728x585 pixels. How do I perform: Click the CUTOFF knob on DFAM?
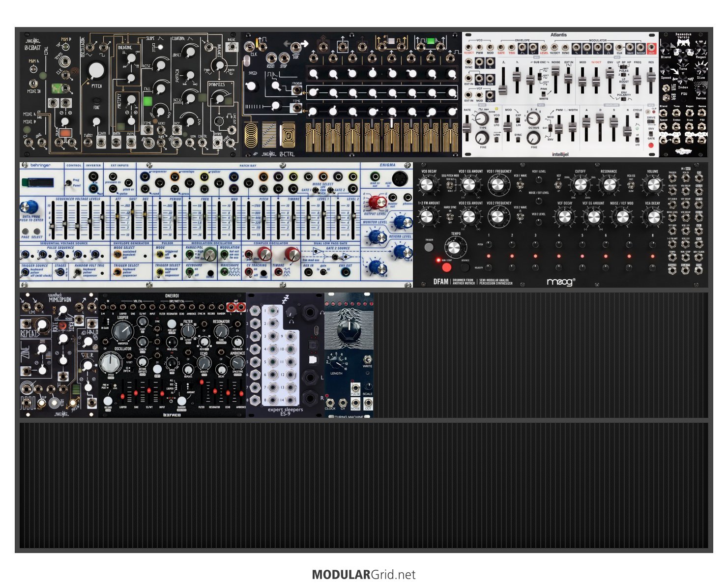580,184
